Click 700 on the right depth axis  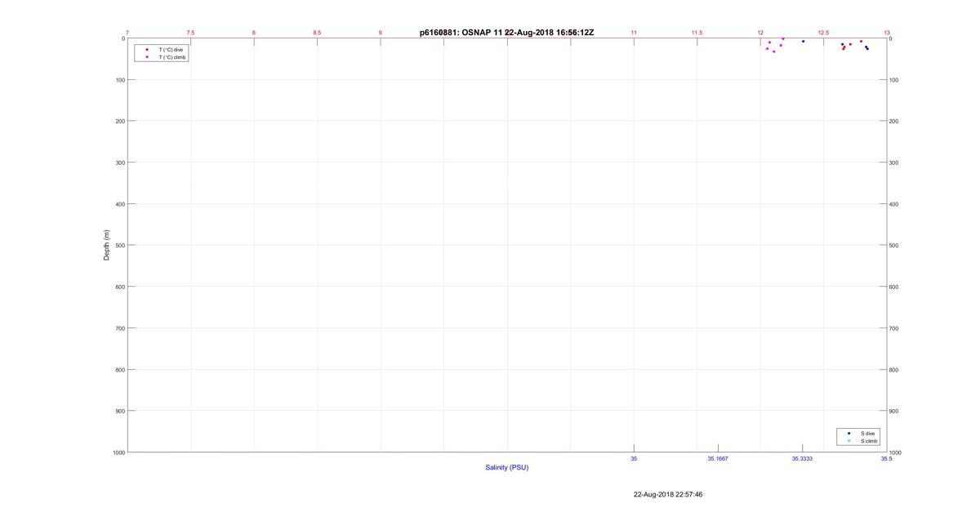893,328
